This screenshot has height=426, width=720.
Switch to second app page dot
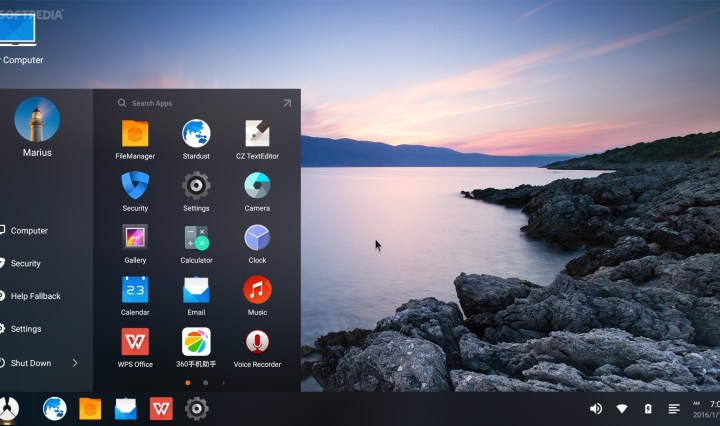(x=205, y=382)
